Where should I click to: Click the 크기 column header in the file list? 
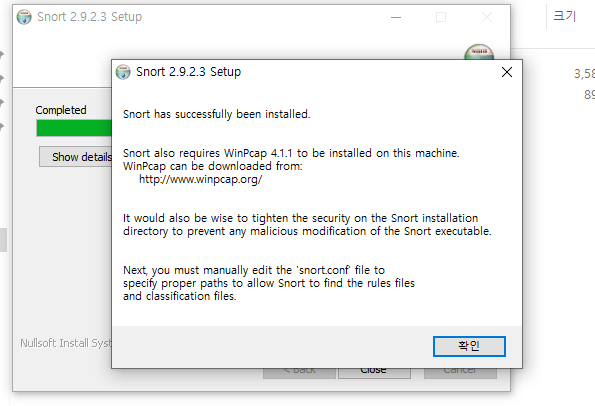click(x=564, y=16)
